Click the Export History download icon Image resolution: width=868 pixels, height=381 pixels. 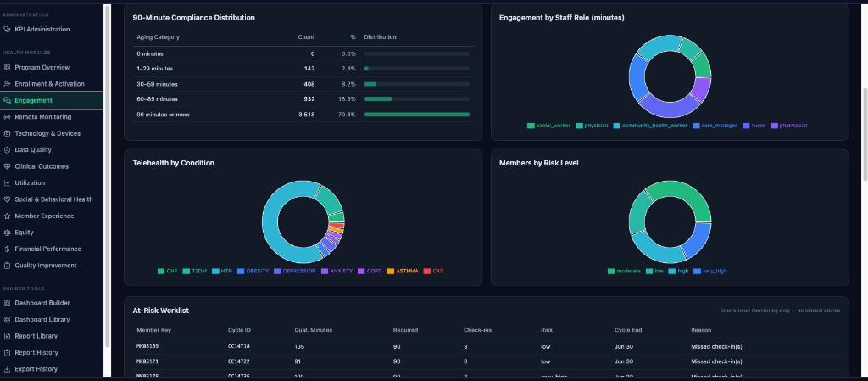tap(7, 369)
